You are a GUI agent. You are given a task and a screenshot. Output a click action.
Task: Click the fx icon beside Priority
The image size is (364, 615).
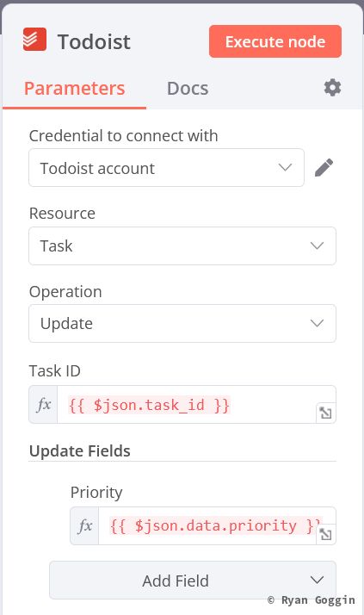(x=84, y=525)
